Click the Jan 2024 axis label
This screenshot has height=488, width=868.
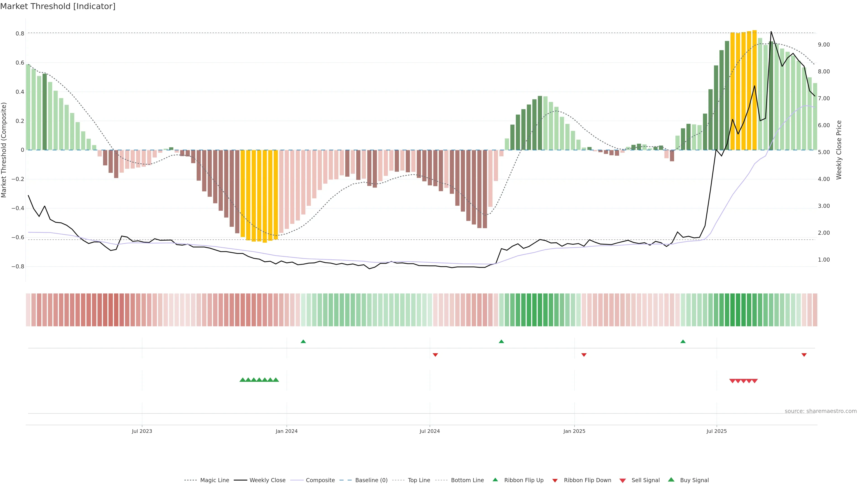pos(286,431)
